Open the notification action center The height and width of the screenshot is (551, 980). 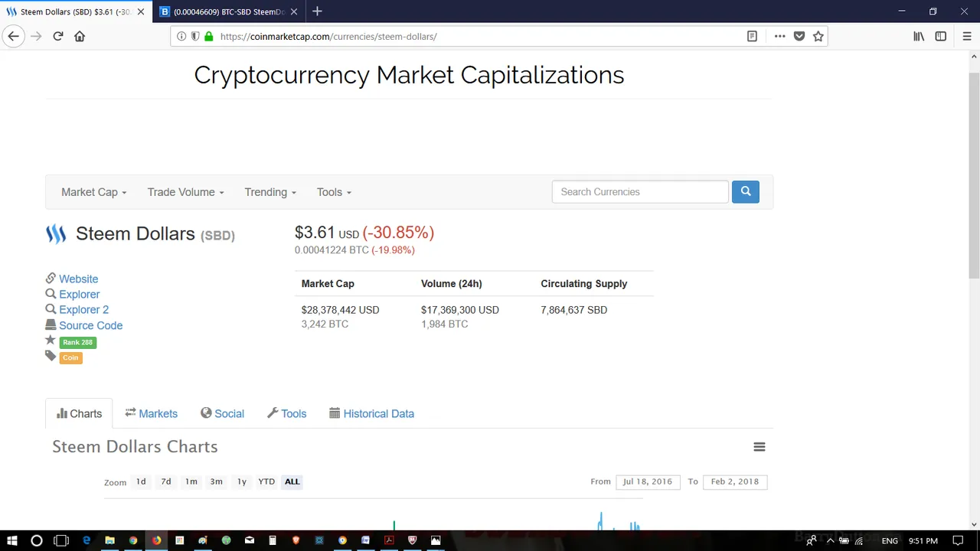tap(958, 540)
